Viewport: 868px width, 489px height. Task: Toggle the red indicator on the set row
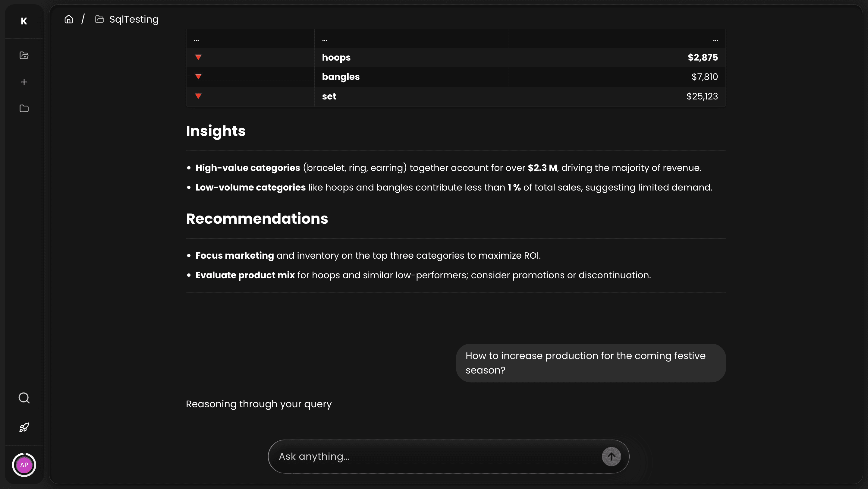pyautogui.click(x=198, y=96)
